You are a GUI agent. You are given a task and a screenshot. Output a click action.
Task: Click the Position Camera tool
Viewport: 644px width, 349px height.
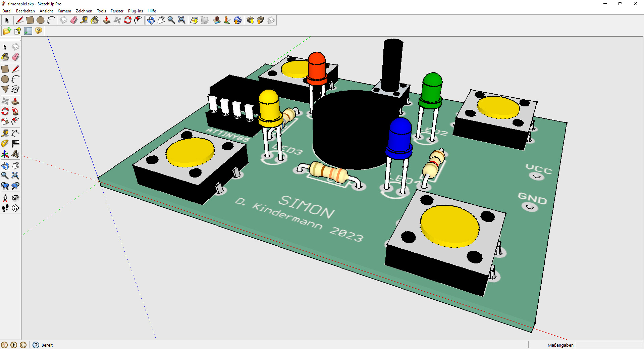tap(5, 198)
